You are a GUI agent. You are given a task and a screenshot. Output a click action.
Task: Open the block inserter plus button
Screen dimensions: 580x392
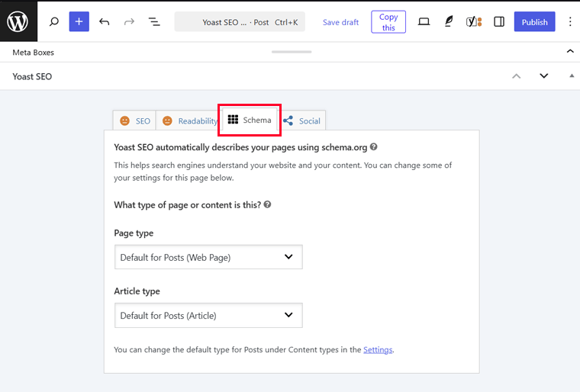pos(79,22)
